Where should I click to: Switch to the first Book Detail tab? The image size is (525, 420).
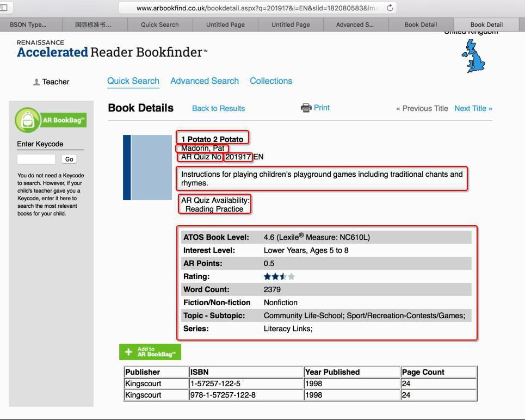[x=421, y=25]
